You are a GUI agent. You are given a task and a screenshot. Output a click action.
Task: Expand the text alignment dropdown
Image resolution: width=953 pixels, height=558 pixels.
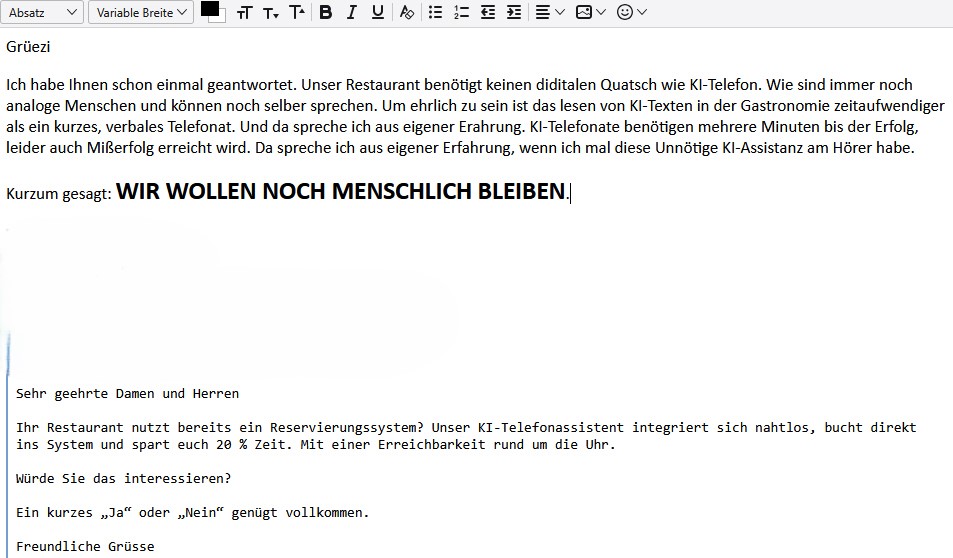(549, 12)
